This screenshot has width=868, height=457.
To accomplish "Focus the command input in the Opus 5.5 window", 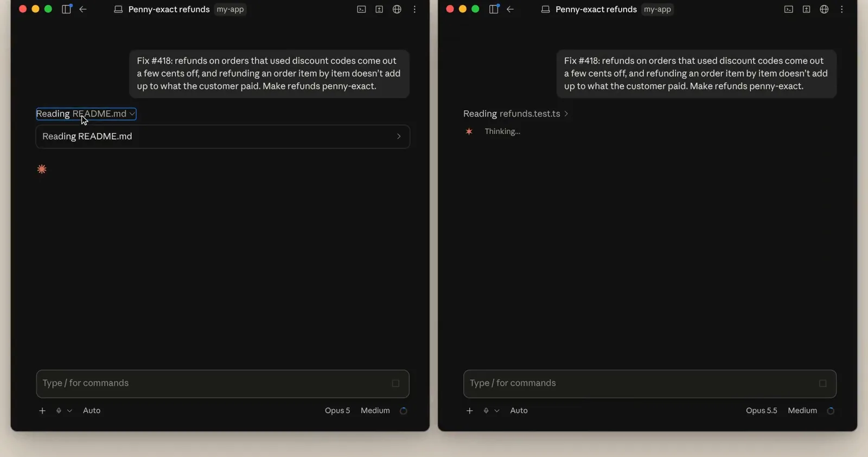I will point(650,384).
